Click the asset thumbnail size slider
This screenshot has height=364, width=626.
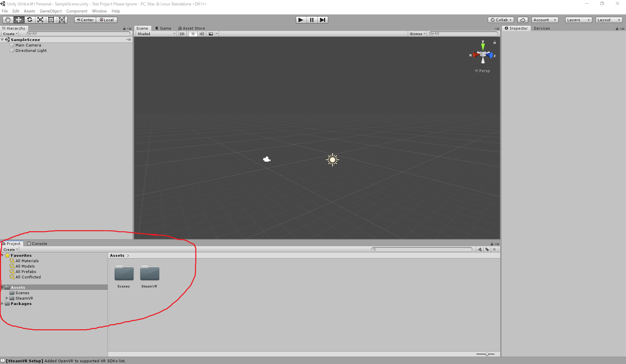click(487, 354)
